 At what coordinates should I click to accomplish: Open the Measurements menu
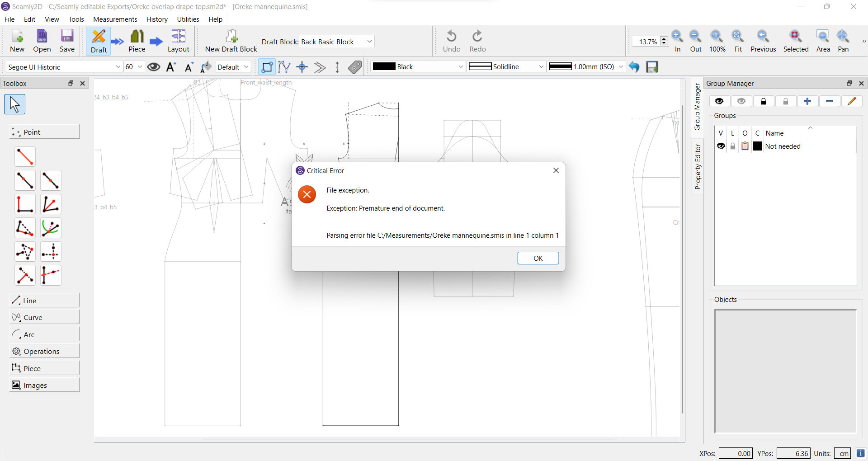coord(115,19)
